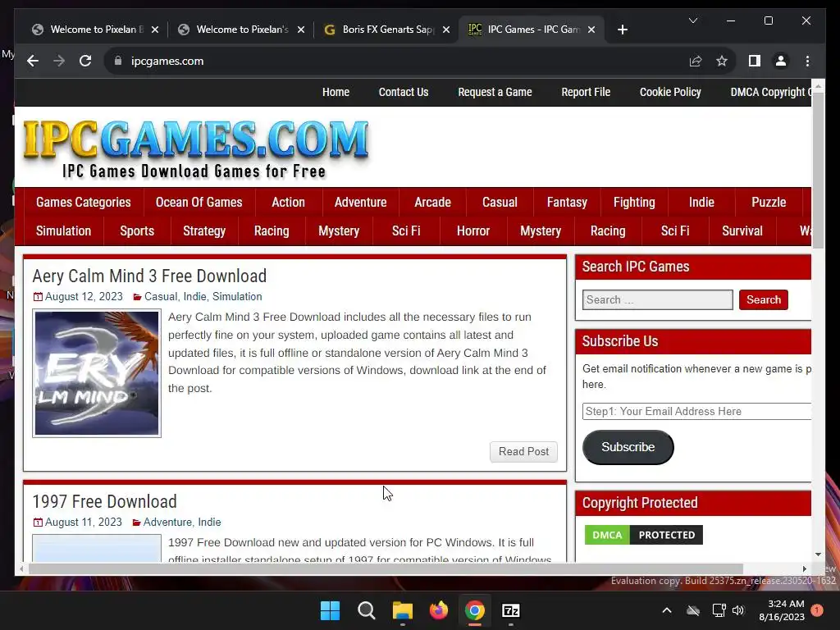Launch Firefox from the taskbar
The height and width of the screenshot is (630, 840).
(439, 610)
